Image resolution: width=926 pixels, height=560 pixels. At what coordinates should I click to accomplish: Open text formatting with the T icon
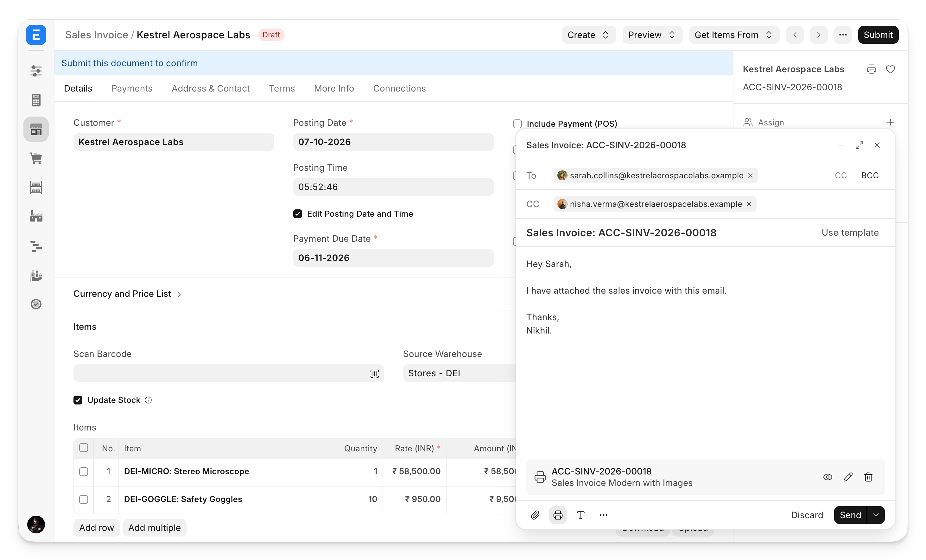coord(580,515)
